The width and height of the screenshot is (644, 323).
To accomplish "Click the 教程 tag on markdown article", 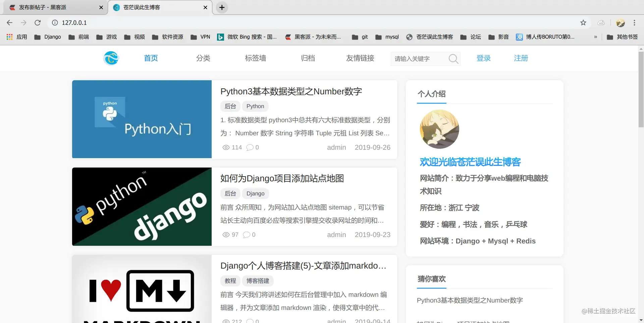I will (230, 281).
